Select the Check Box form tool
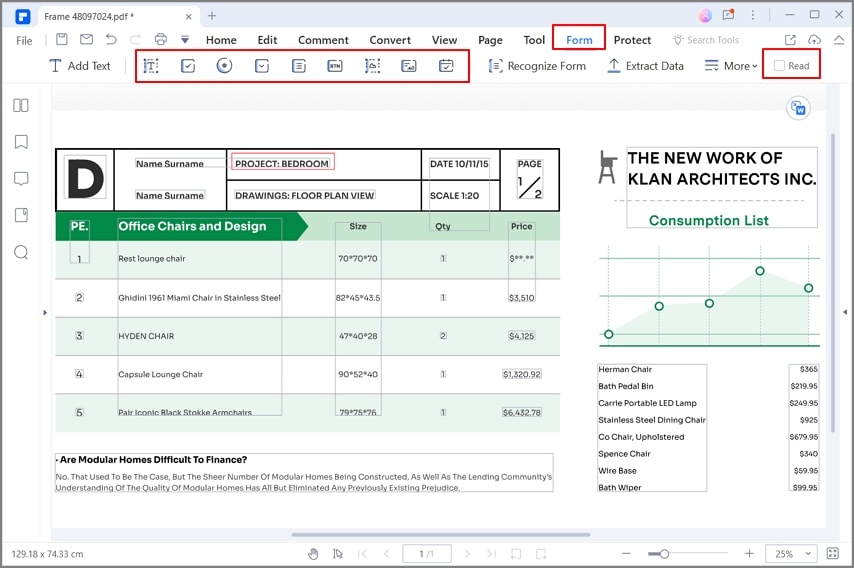Viewport: 854px width, 568px height. pos(188,66)
